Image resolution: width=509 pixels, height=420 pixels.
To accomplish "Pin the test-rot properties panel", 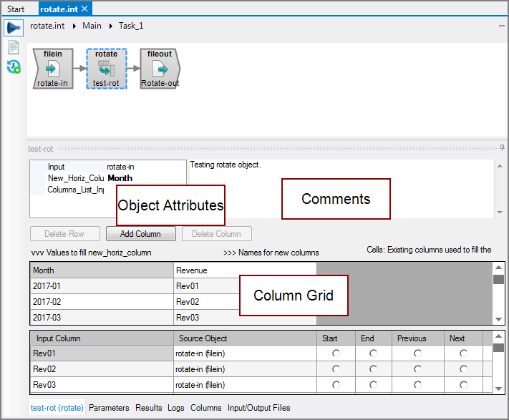I will [502, 148].
